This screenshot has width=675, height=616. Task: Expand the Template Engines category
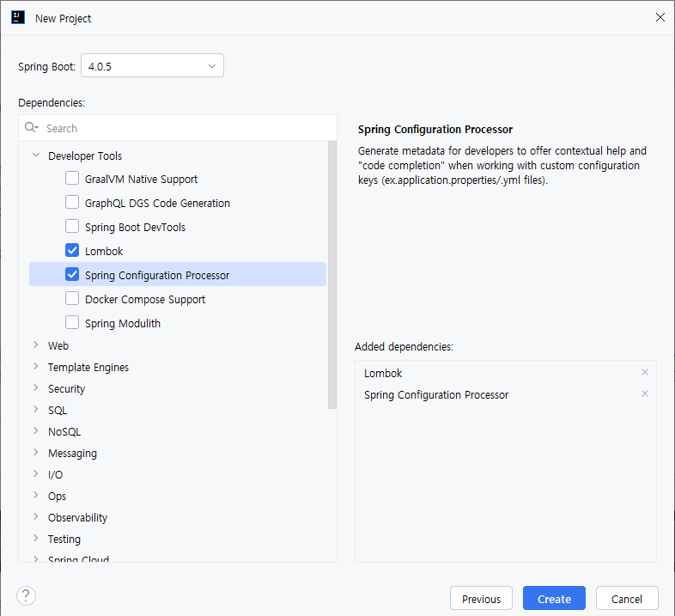click(36, 367)
